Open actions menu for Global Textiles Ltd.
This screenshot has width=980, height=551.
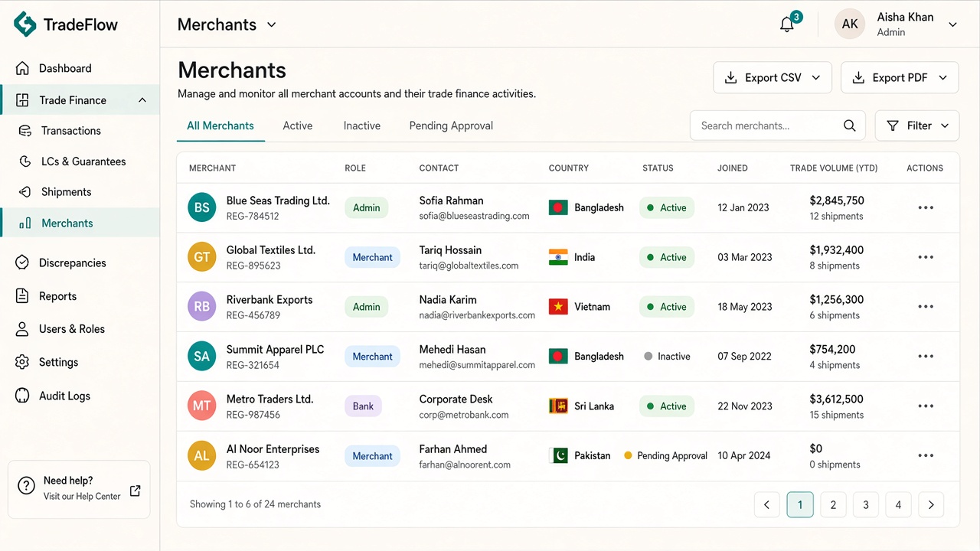[926, 257]
